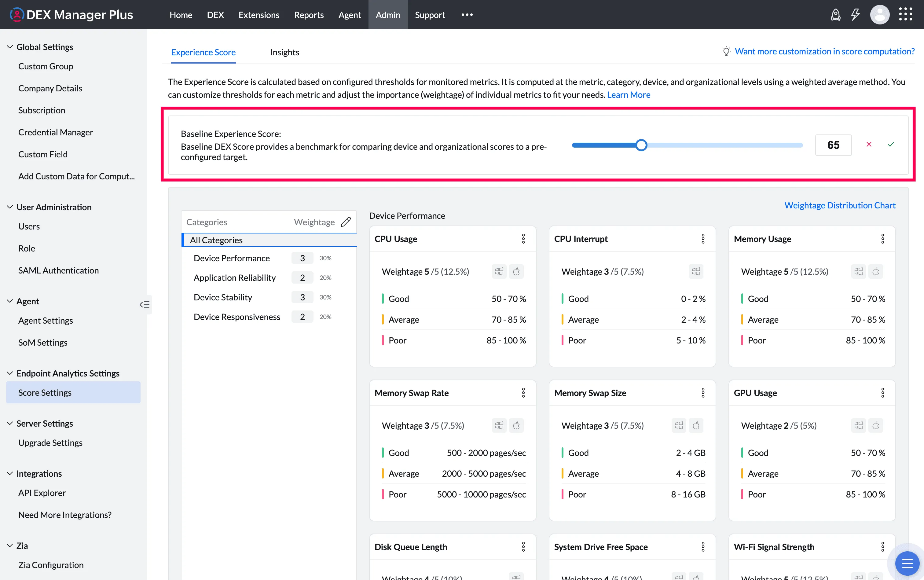Click the lightbulb customization tip icon
Viewport: 924px width, 580px height.
pyautogui.click(x=726, y=51)
